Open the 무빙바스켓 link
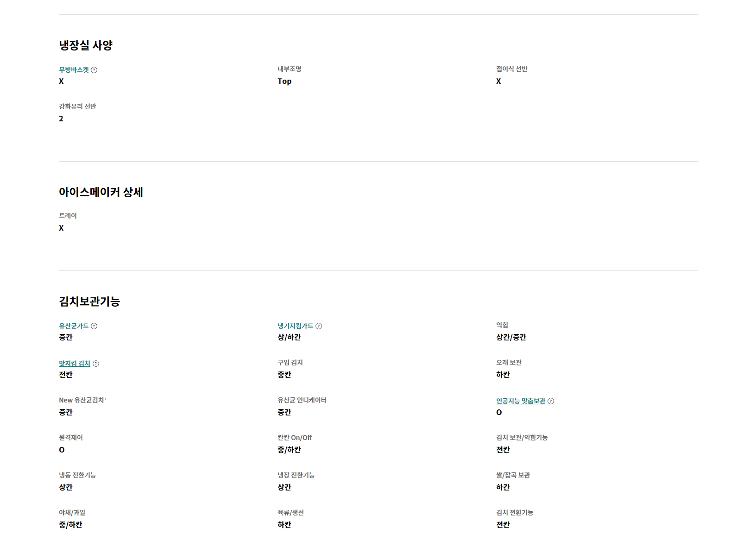 point(74,70)
